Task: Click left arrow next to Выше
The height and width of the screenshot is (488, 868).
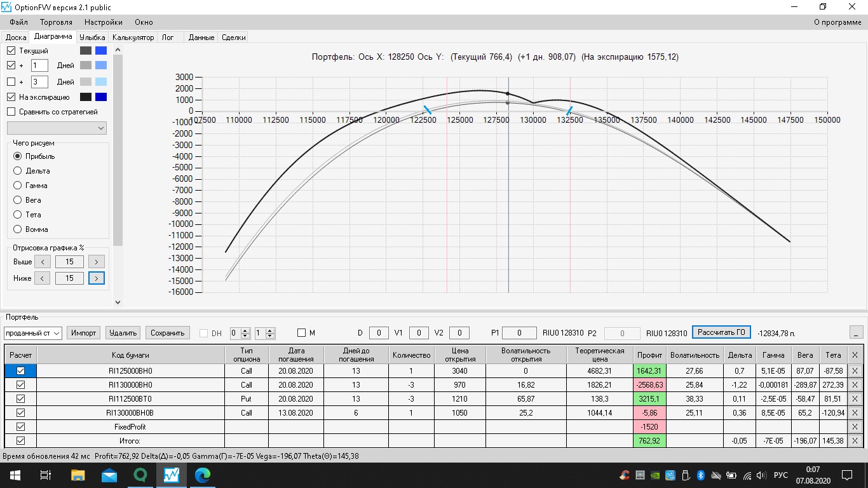Action: [x=42, y=262]
